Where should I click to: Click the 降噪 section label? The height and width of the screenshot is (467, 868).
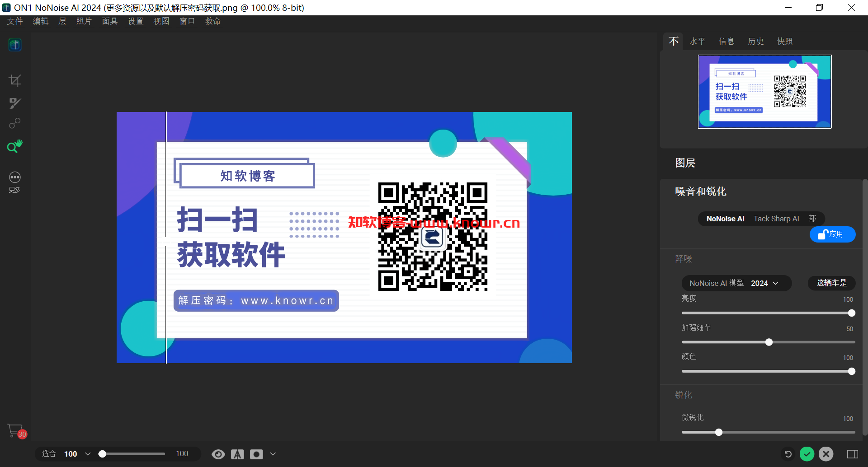pos(684,259)
